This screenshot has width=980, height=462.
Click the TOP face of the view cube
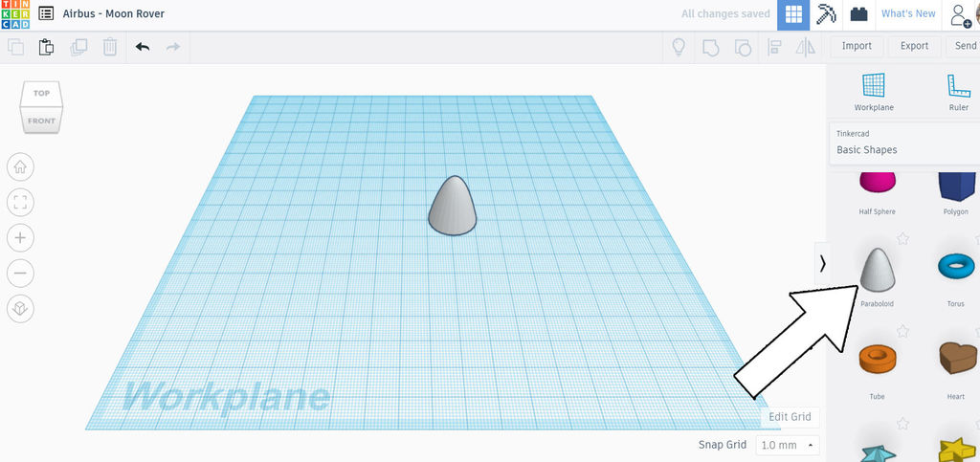coord(41,93)
